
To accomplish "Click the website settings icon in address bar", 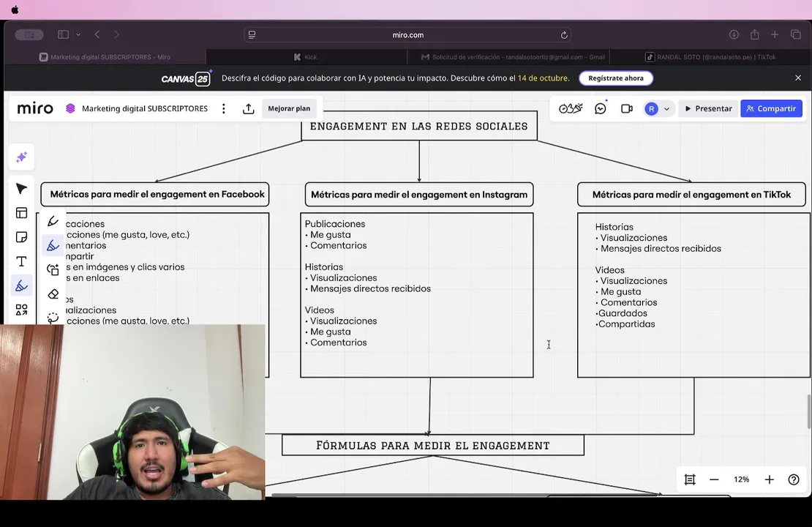I will (x=252, y=34).
